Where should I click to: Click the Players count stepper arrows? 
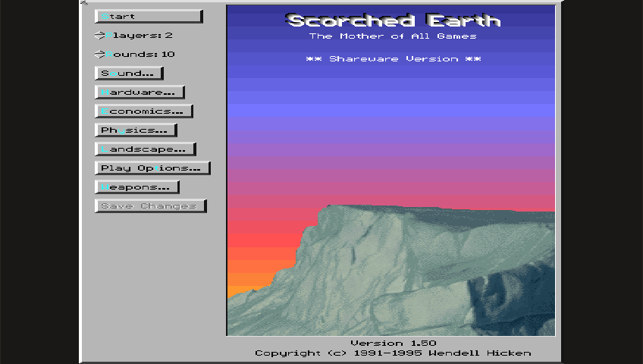click(99, 35)
